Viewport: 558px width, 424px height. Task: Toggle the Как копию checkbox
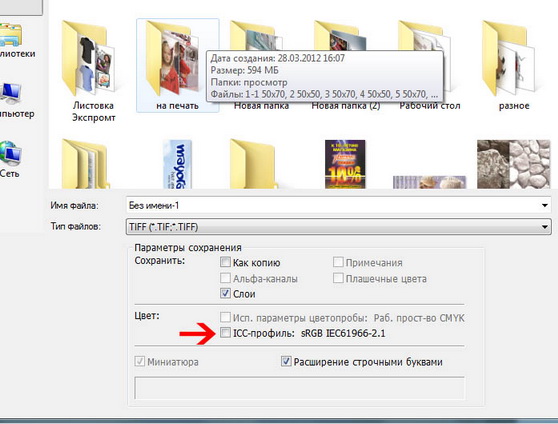point(225,262)
